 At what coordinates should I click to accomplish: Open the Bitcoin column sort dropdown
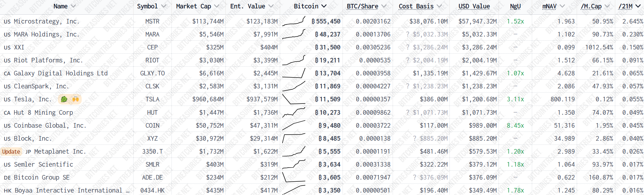tap(324, 6)
